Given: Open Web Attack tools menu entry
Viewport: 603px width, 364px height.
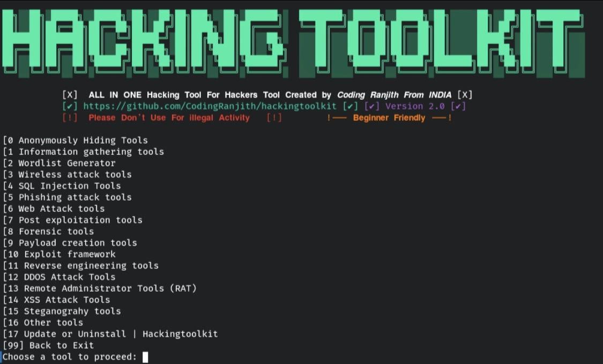Looking at the screenshot, I should (54, 209).
